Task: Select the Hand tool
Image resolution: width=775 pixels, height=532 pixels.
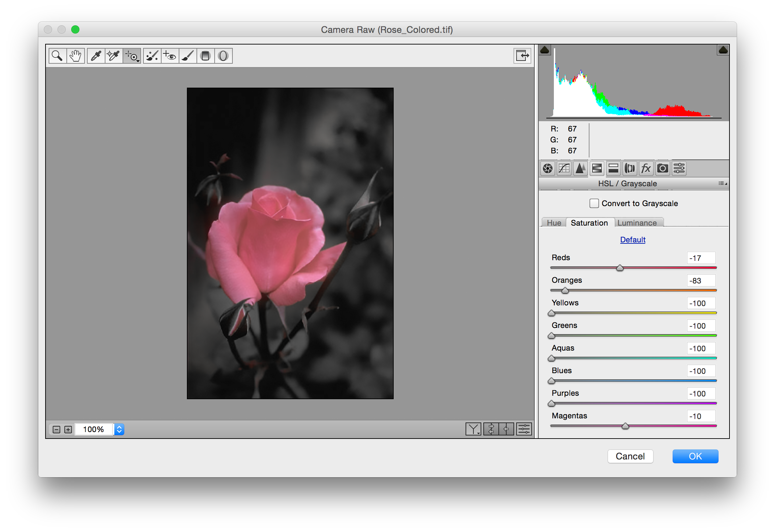Action: 75,56
